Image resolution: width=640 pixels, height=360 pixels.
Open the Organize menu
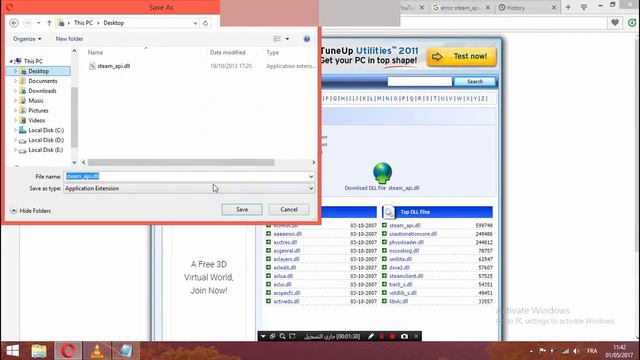(x=27, y=39)
